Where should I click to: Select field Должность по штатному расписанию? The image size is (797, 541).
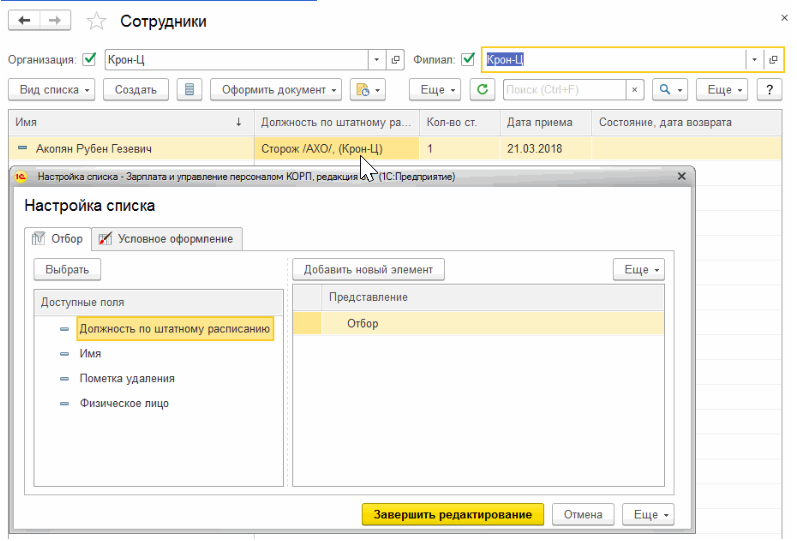(175, 329)
